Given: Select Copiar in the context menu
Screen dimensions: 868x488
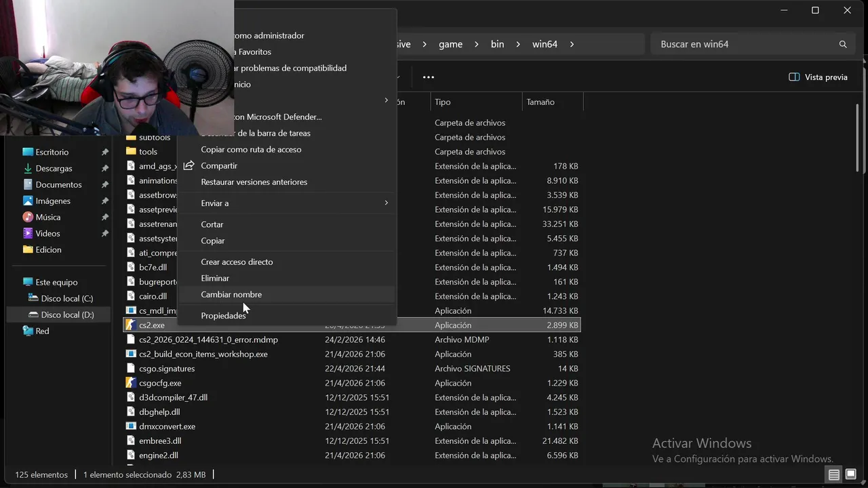Looking at the screenshot, I should tap(212, 241).
